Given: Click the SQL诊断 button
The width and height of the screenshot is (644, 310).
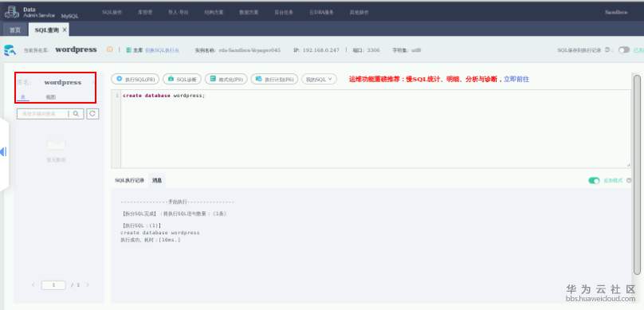Looking at the screenshot, I should point(182,79).
